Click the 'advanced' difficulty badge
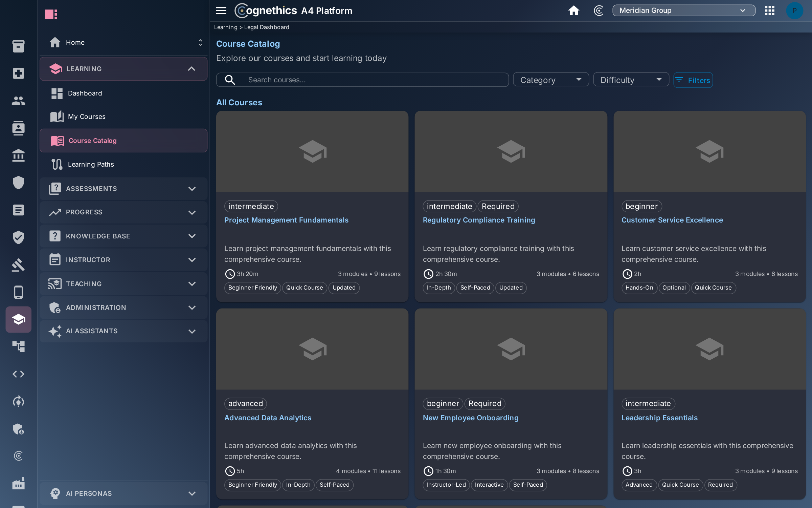812x508 pixels. (246, 404)
